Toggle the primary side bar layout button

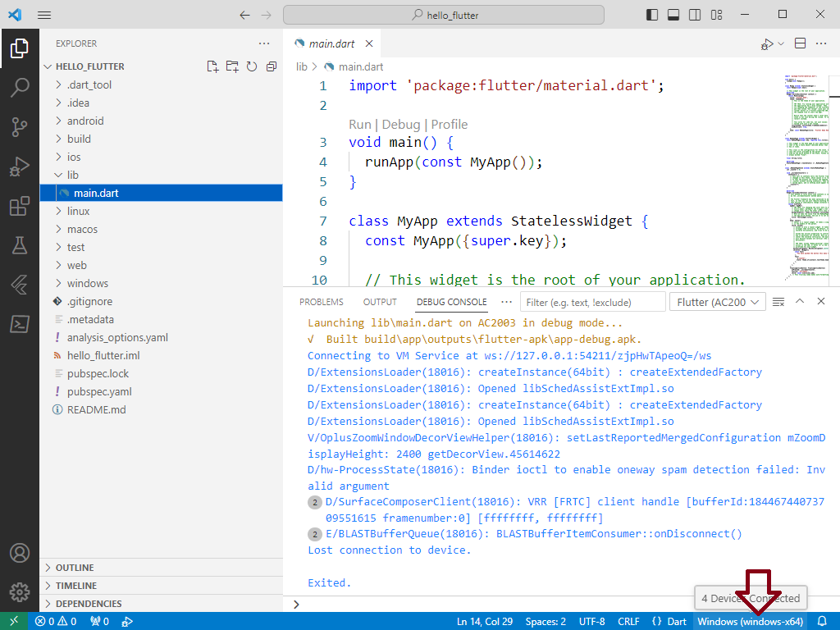point(652,15)
